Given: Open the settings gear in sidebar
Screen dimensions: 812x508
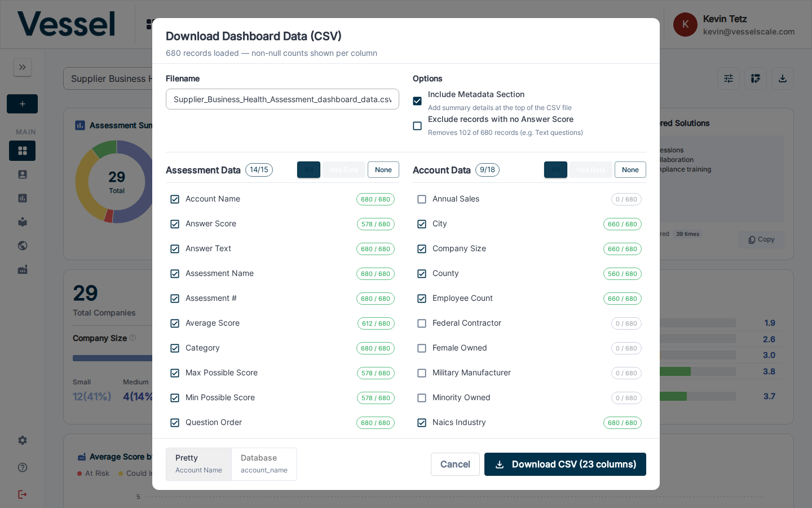Looking at the screenshot, I should (23, 440).
